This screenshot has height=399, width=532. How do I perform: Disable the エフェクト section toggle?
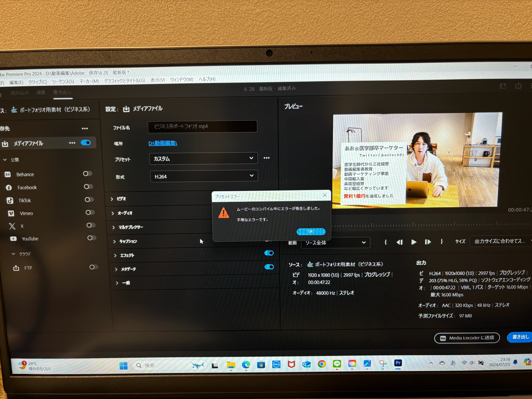pyautogui.click(x=269, y=253)
